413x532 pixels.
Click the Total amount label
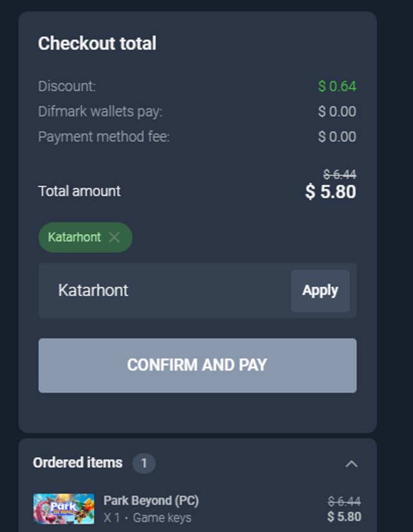click(x=79, y=191)
